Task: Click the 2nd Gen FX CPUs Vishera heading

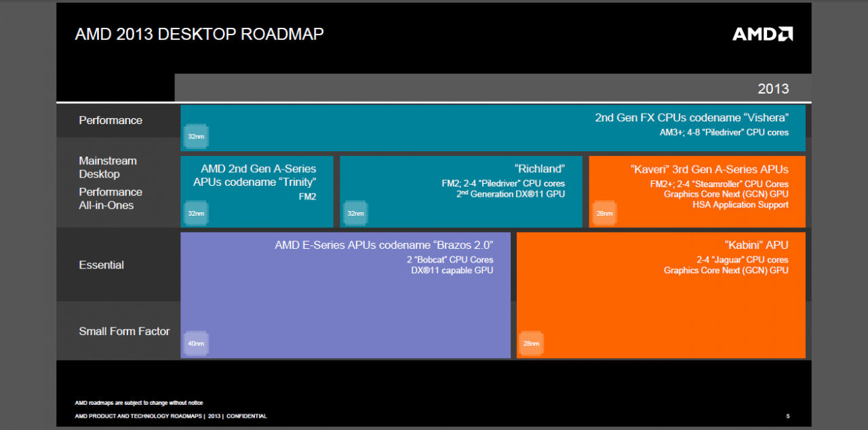Action: 692,117
